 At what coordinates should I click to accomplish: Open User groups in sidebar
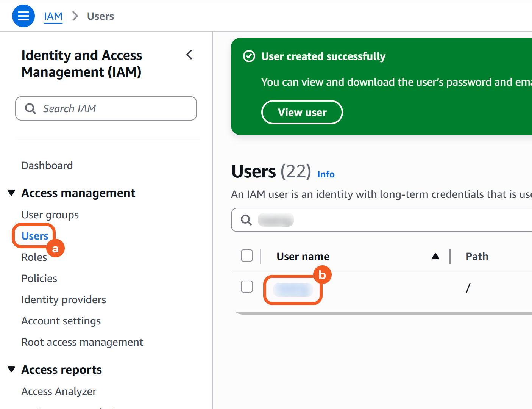pos(50,215)
